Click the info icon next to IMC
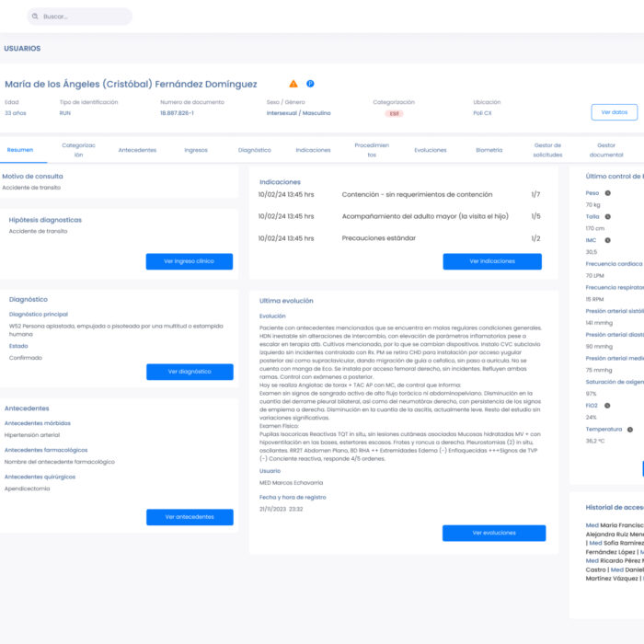The height and width of the screenshot is (644, 644). 607,240
